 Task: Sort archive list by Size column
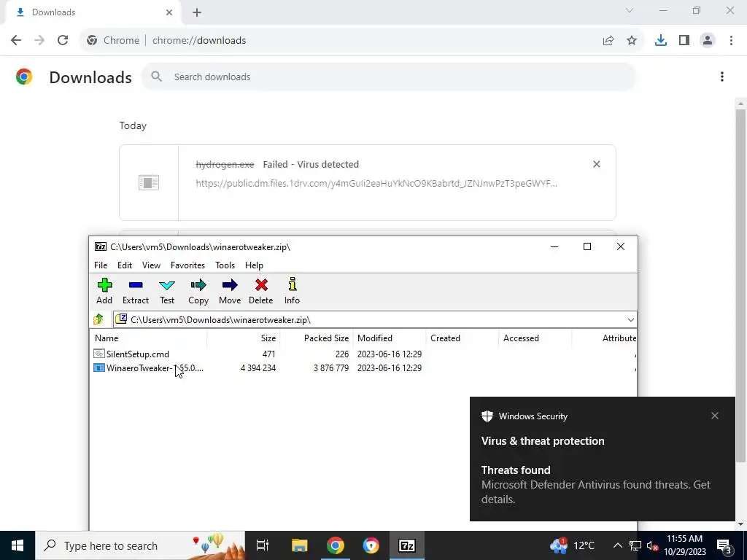tap(244, 338)
